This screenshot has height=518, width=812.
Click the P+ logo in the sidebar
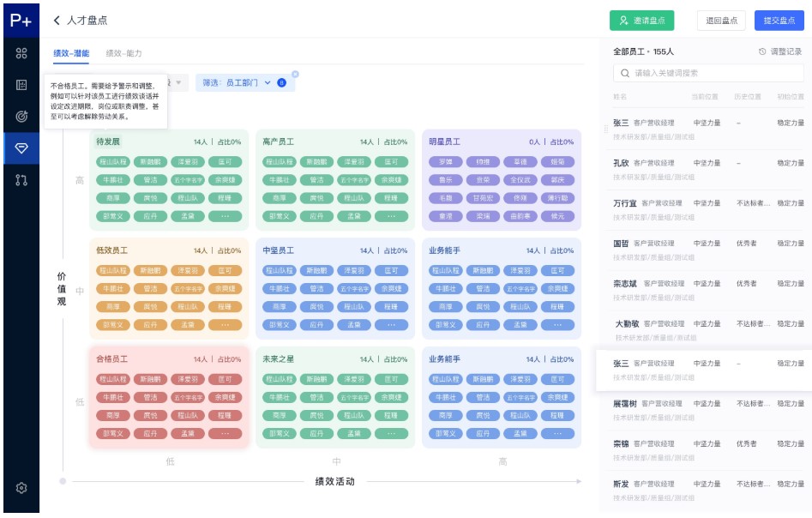19,20
